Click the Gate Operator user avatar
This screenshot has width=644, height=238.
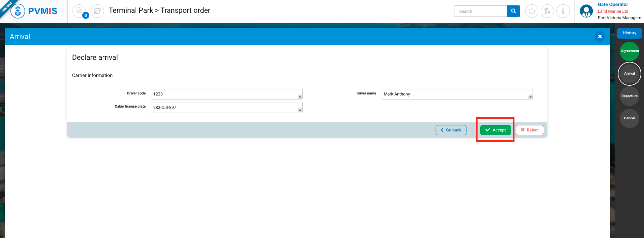click(x=586, y=11)
